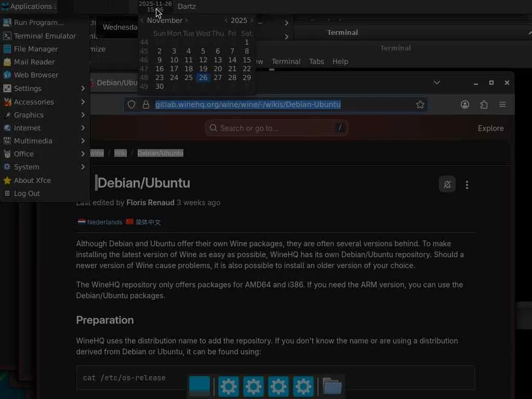The width and height of the screenshot is (532, 399).
Task: Select November 26 in the calendar
Action: point(203,78)
